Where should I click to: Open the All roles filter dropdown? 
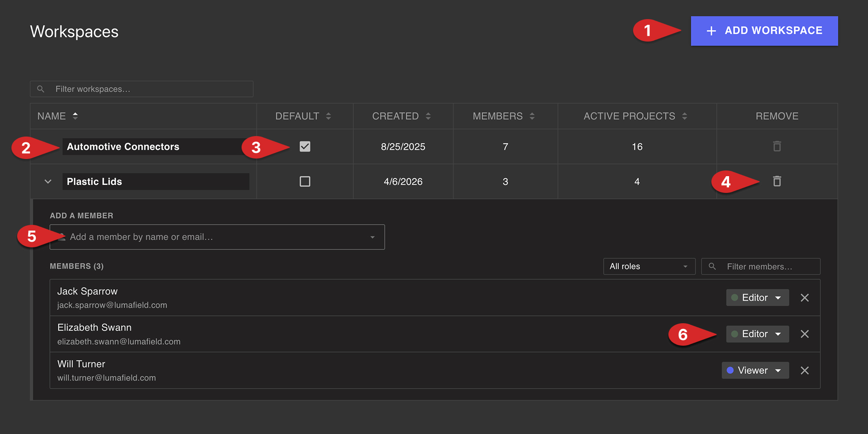pyautogui.click(x=649, y=266)
